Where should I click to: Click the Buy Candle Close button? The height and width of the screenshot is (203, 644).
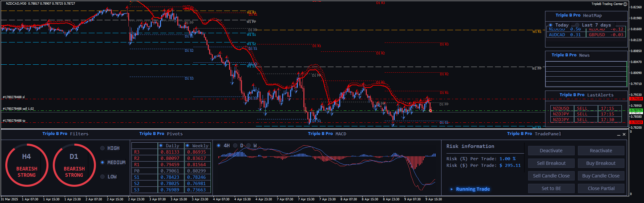601,176
